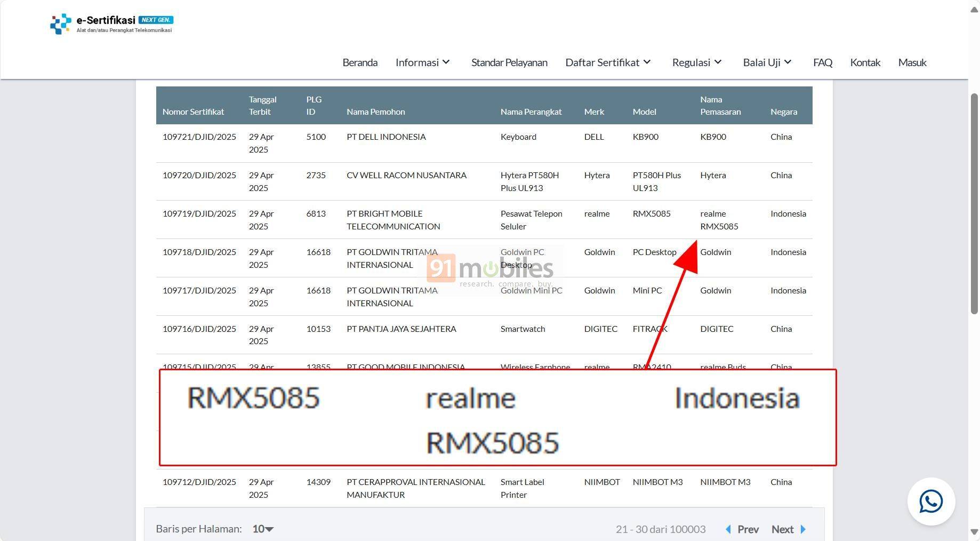Viewport: 980px width, 541px height.
Task: Click the page scrollbar thumb
Action: [x=974, y=204]
